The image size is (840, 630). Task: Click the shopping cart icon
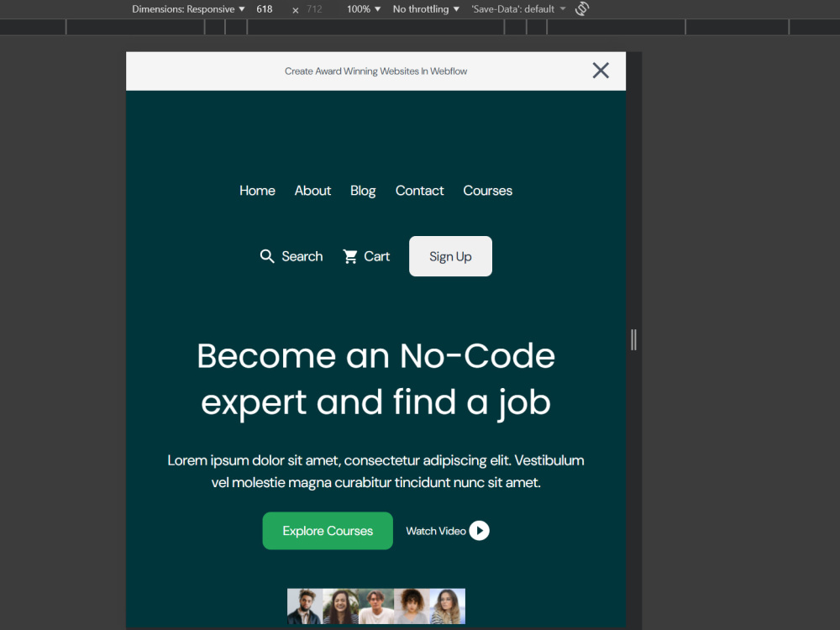click(x=350, y=256)
